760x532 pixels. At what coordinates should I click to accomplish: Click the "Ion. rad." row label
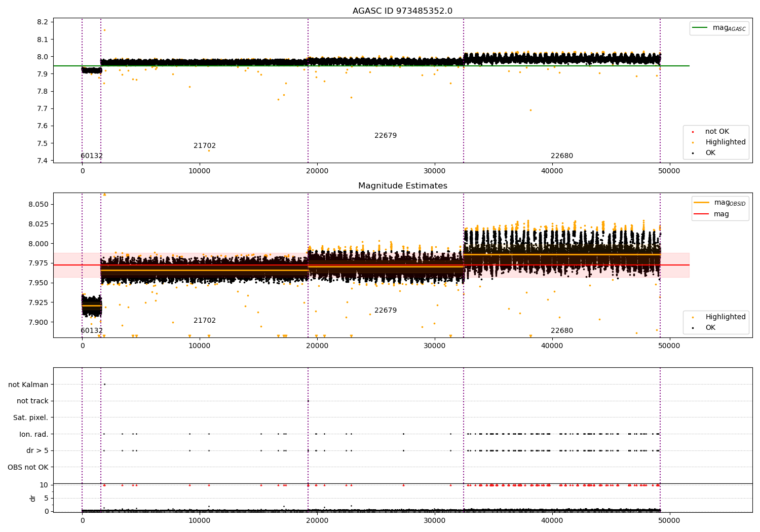tap(34, 435)
